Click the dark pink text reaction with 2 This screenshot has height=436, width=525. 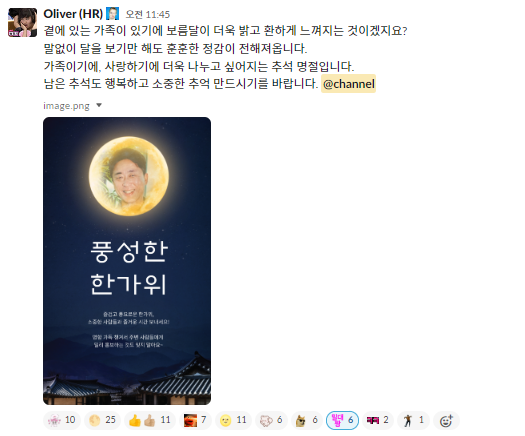tap(378, 420)
